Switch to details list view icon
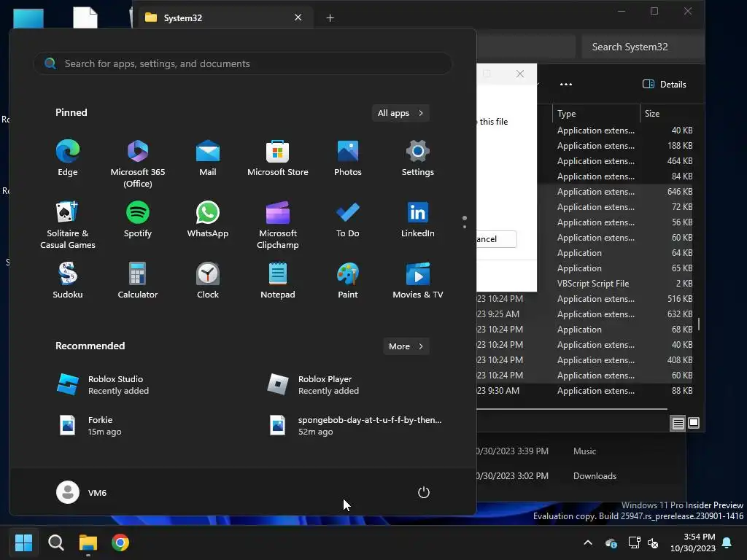The width and height of the screenshot is (747, 560). 678,423
